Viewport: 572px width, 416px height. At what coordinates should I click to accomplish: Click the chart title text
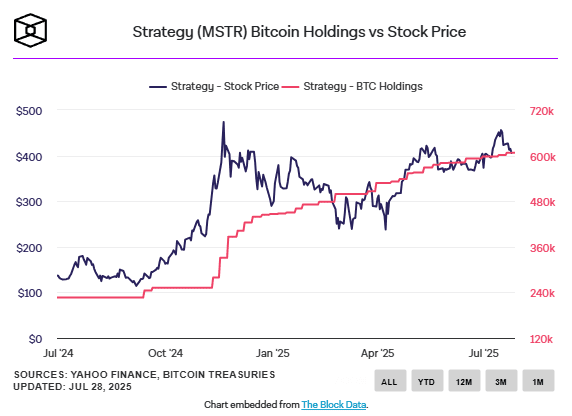tap(299, 32)
